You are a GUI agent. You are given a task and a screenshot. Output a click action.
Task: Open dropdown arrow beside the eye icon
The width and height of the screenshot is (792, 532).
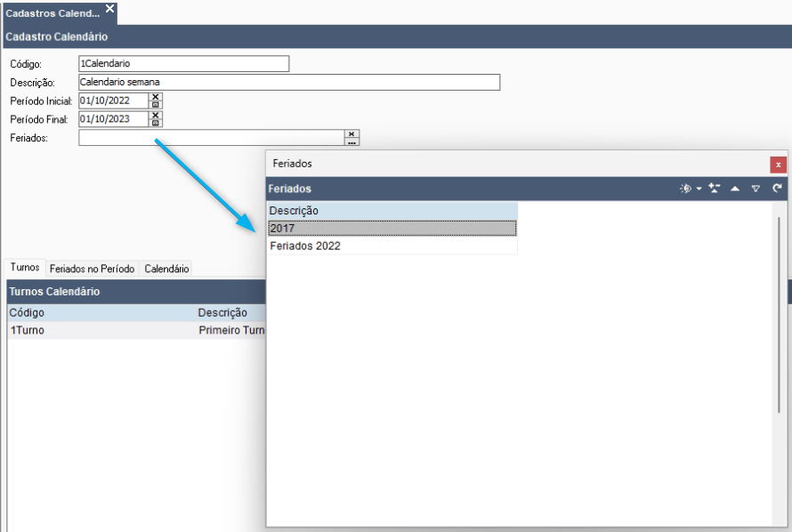point(699,189)
